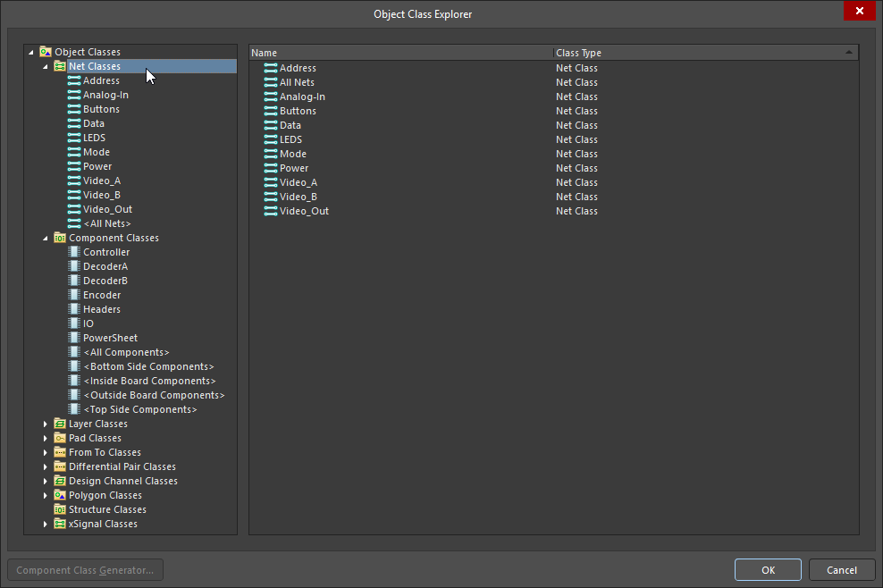Image resolution: width=883 pixels, height=588 pixels.
Task: Sort list by Class Type column header
Action: [697, 53]
